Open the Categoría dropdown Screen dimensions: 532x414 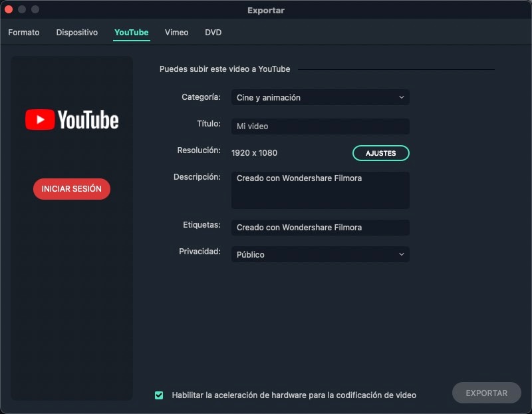tap(321, 97)
